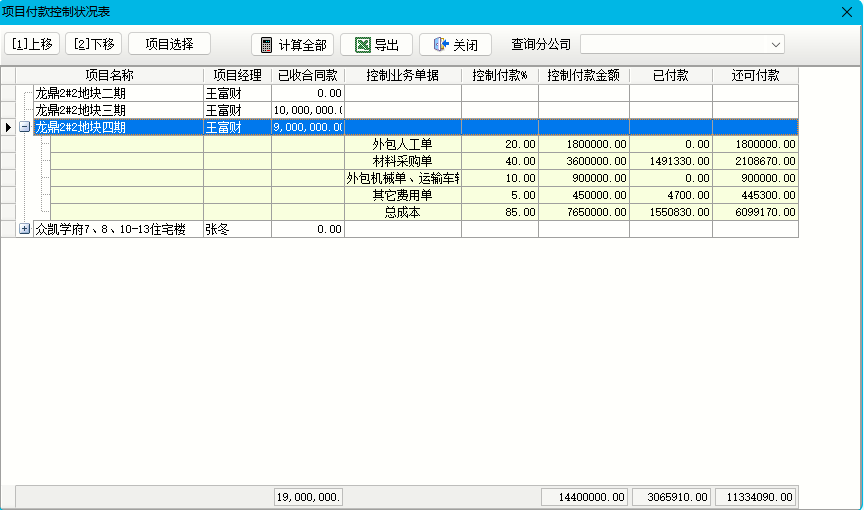Select the 龙鼎2#2地块二期 project row
This screenshot has height=510, width=864.
80,93
